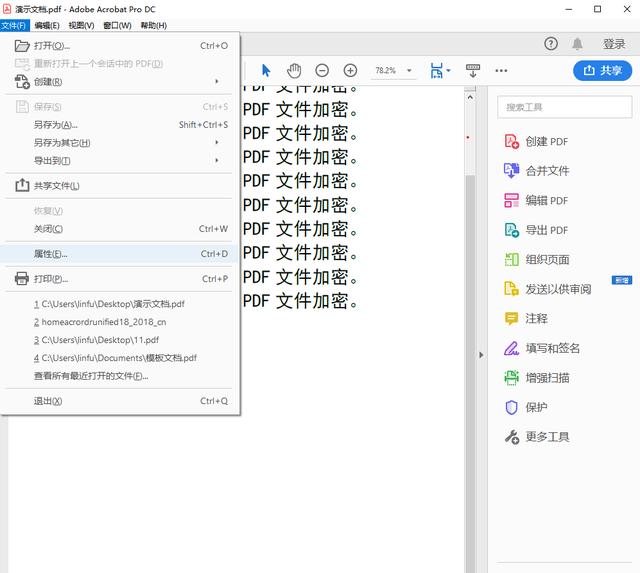Open the 保护 protect tool
Viewport: 640px width, 573px height.
point(527,407)
